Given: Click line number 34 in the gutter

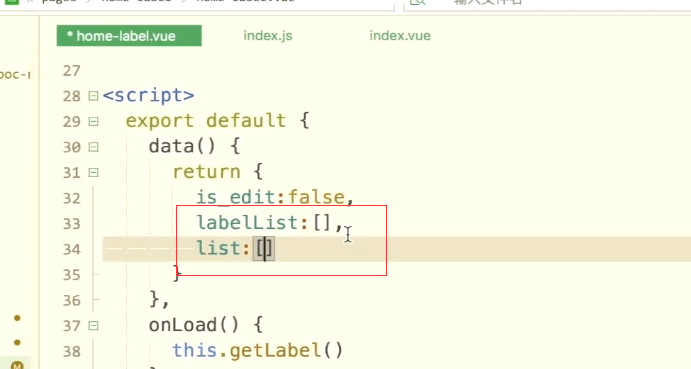Looking at the screenshot, I should tap(71, 250).
